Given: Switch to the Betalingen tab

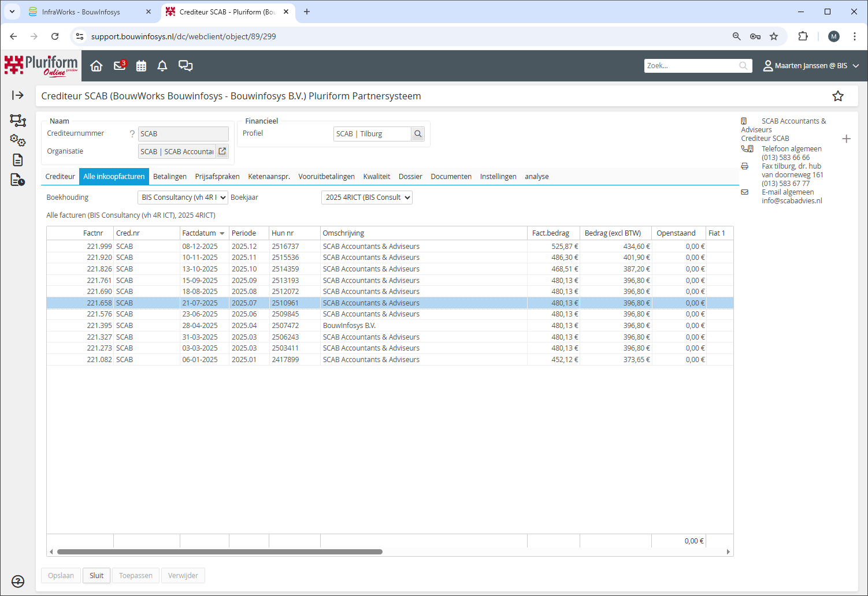Looking at the screenshot, I should 170,177.
